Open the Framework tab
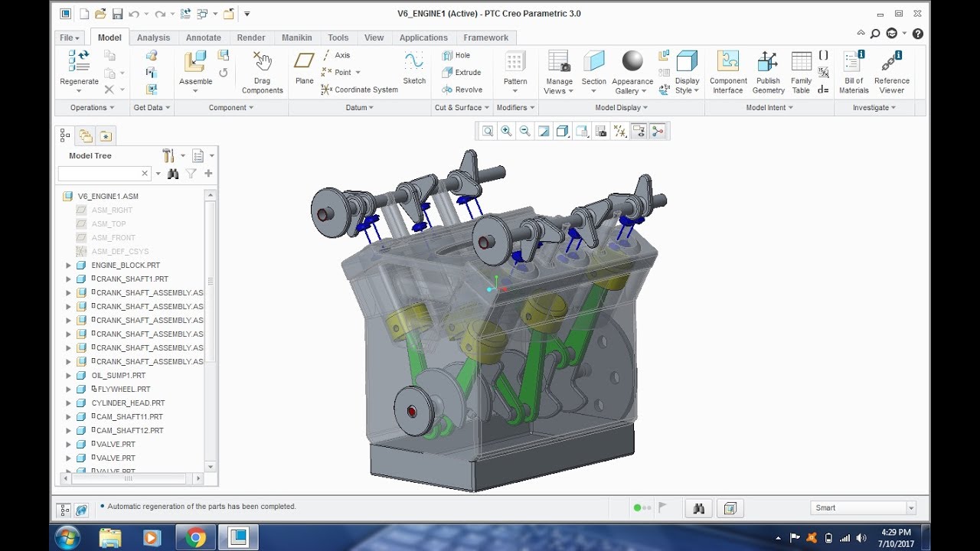Screen dimensions: 980x551 coord(486,37)
